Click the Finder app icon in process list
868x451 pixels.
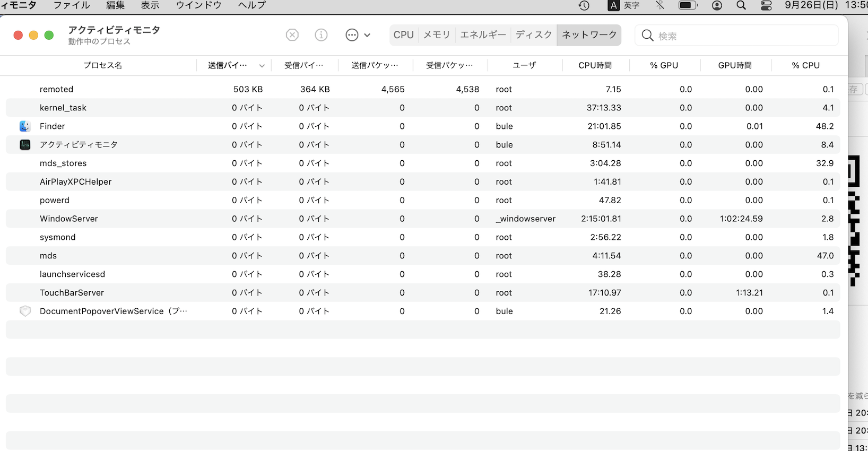coord(25,126)
